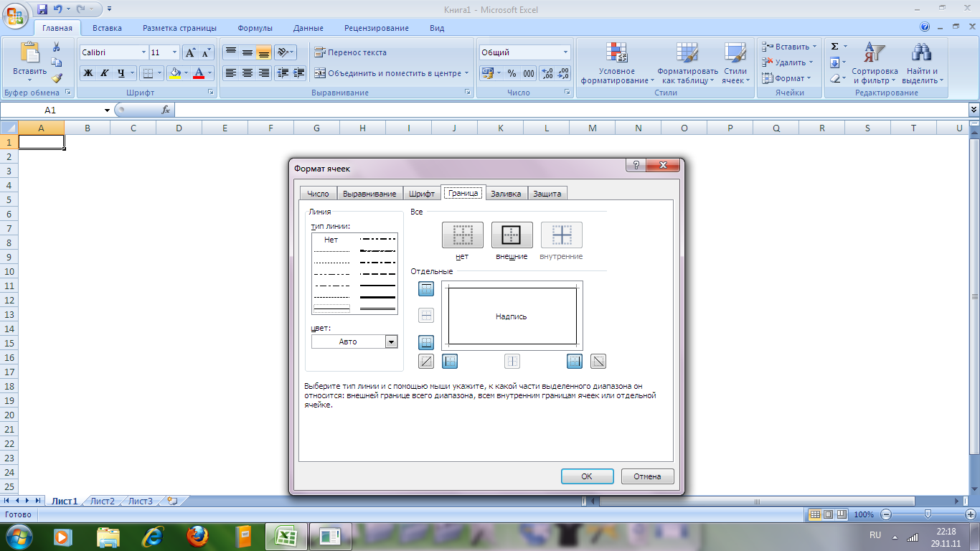Open the Calibri font name dropdown
The width and height of the screenshot is (980, 551).
[x=143, y=52]
